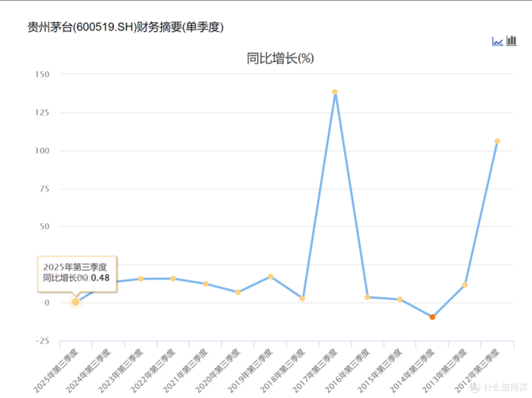Image resolution: width=532 pixels, height=398 pixels.
Task: Click the 2022 third quarter data point
Action: 173,279
